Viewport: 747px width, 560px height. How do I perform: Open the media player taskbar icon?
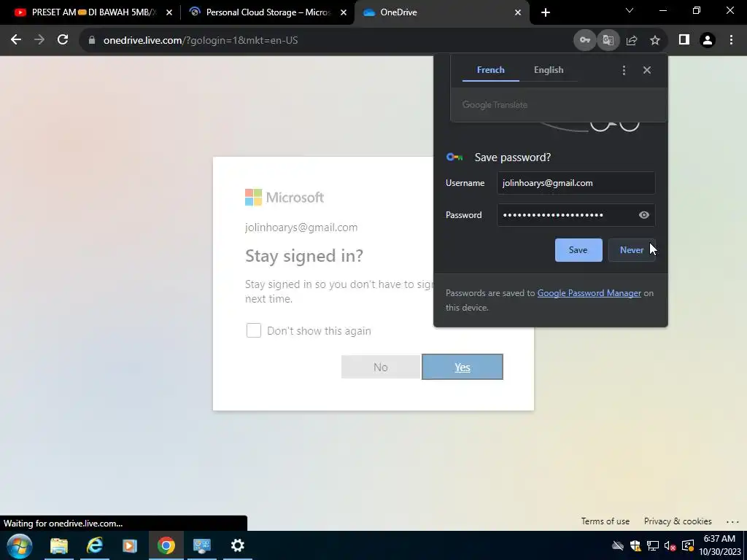pyautogui.click(x=130, y=545)
